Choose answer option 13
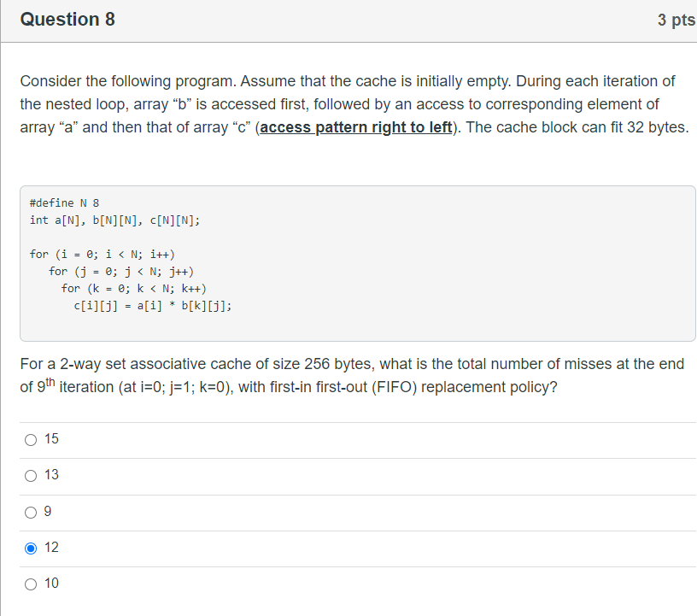697x616 pixels. coord(31,475)
